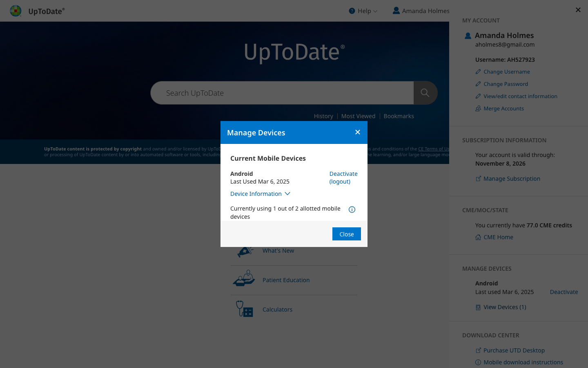The image size is (588, 368).
Task: Click the info icon beside allotted mobile devices
Action: tap(352, 209)
